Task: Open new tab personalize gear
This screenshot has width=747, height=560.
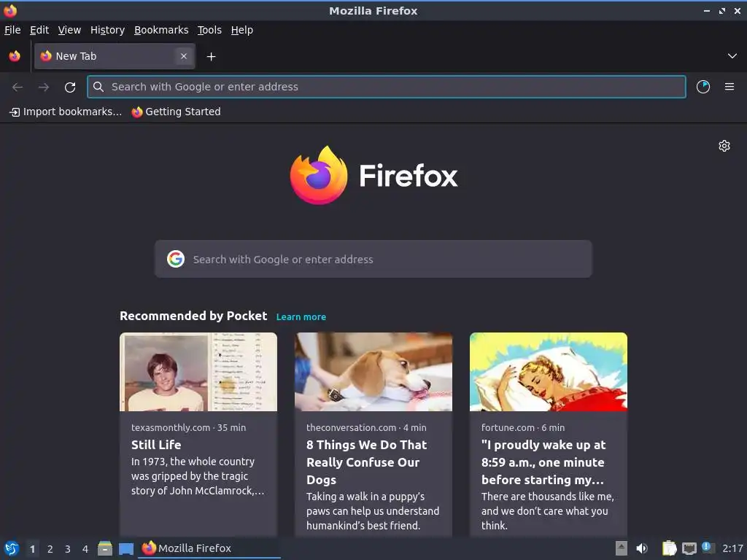Action: point(724,146)
